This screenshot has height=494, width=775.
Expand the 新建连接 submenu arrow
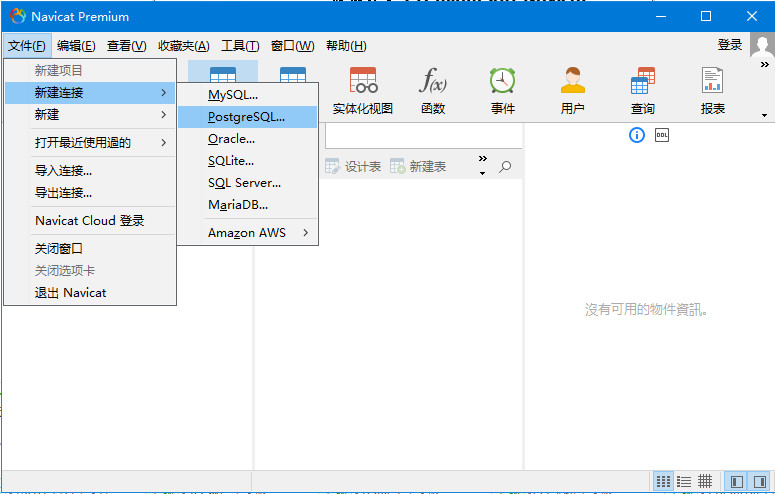tap(164, 92)
